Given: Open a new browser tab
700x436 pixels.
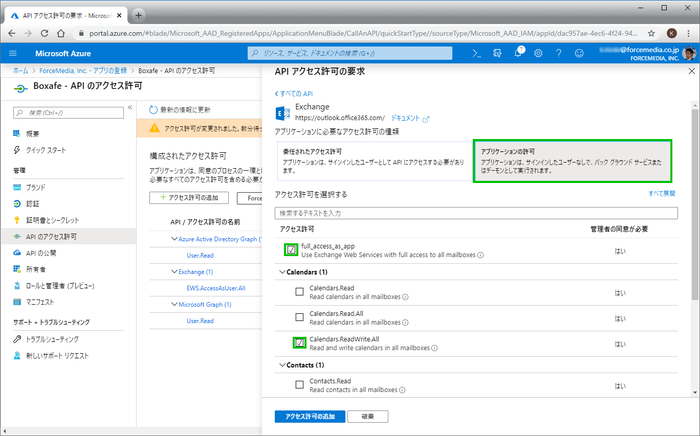Looking at the screenshot, I should pos(138,15).
